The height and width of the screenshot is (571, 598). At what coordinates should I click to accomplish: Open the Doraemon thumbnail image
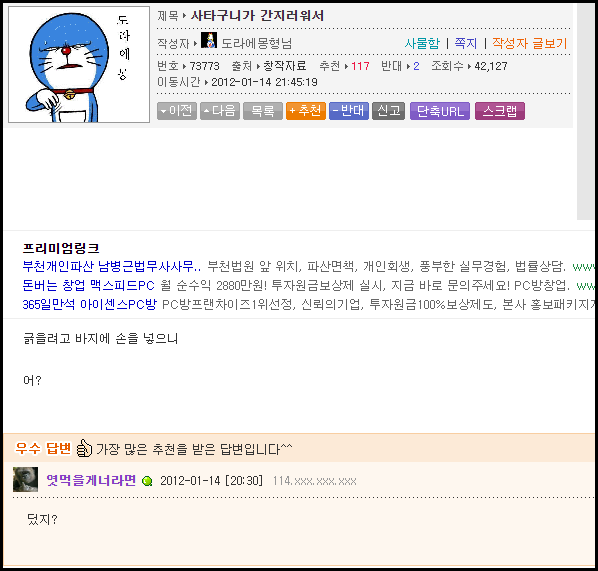coord(79,64)
